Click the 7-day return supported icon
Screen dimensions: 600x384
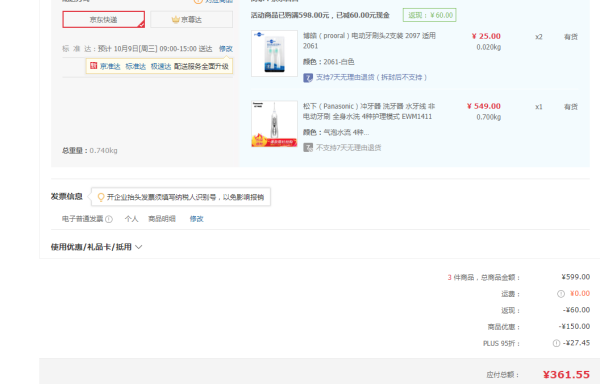308,78
